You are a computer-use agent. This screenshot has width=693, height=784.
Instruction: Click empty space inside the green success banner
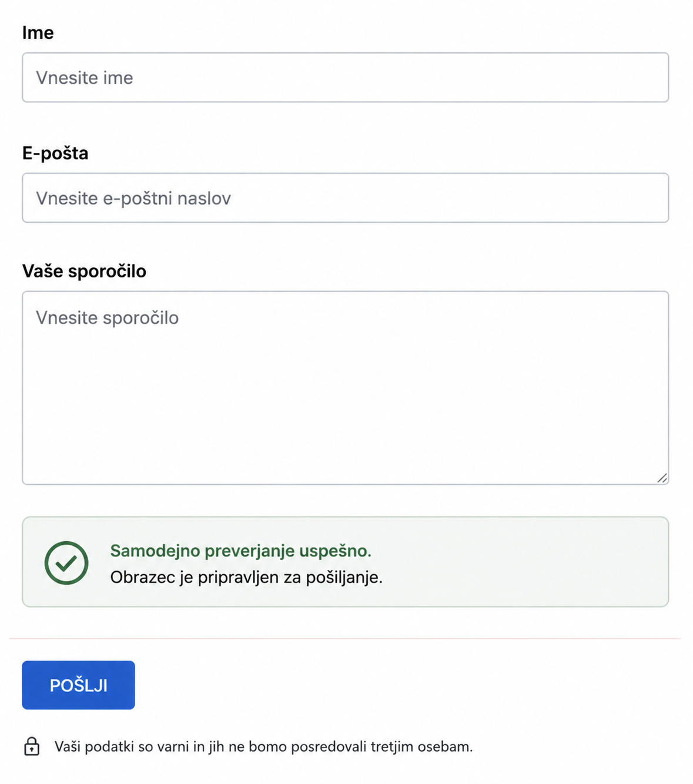pyautogui.click(x=523, y=562)
